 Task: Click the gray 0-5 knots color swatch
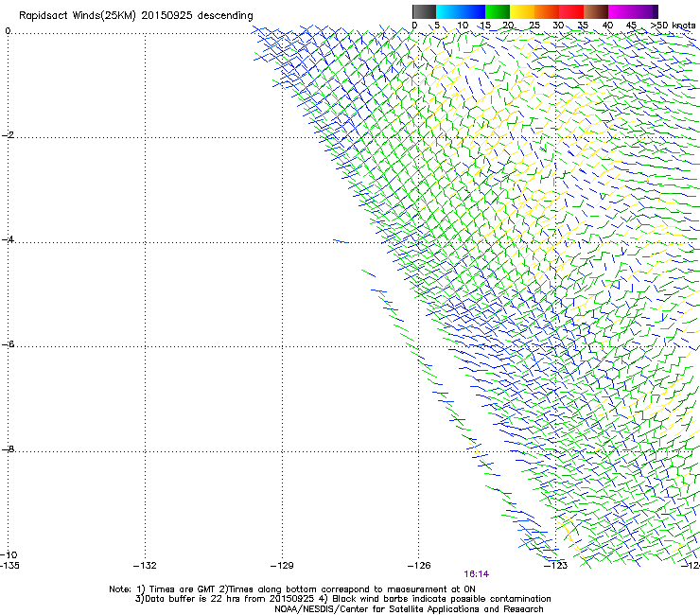[424, 11]
